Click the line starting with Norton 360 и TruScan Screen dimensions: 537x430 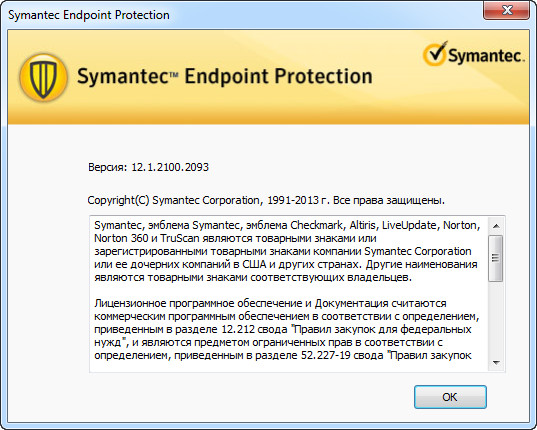coord(235,238)
